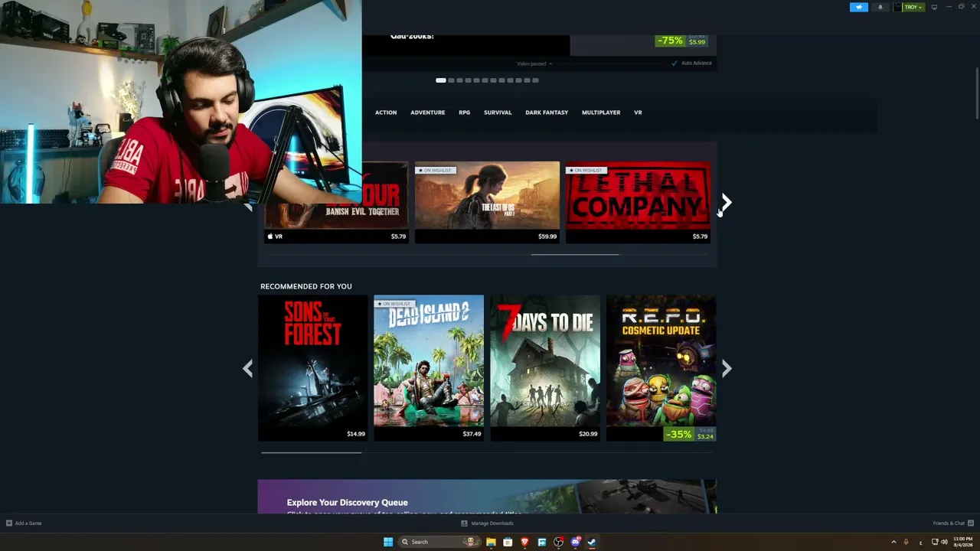Open the volume tray icon
The width and height of the screenshot is (980, 551).
pyautogui.click(x=944, y=542)
